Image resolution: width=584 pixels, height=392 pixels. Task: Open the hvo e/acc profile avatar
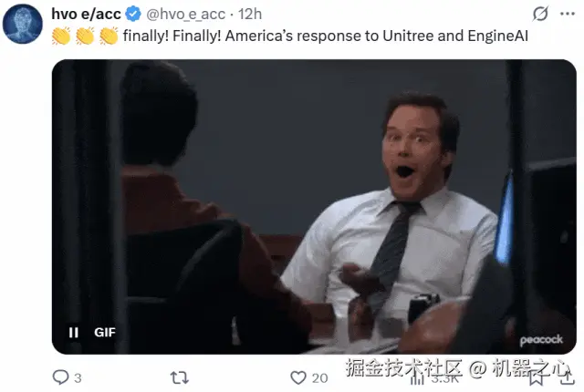[22, 24]
